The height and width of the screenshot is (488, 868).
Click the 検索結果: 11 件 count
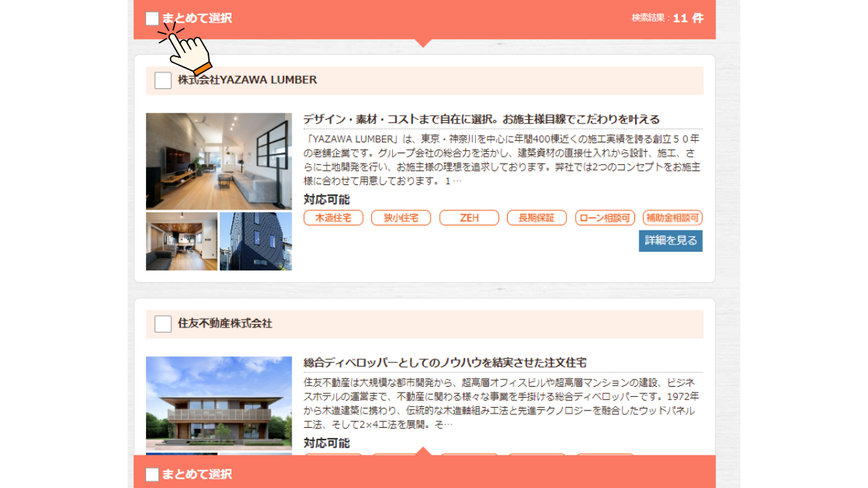667,19
